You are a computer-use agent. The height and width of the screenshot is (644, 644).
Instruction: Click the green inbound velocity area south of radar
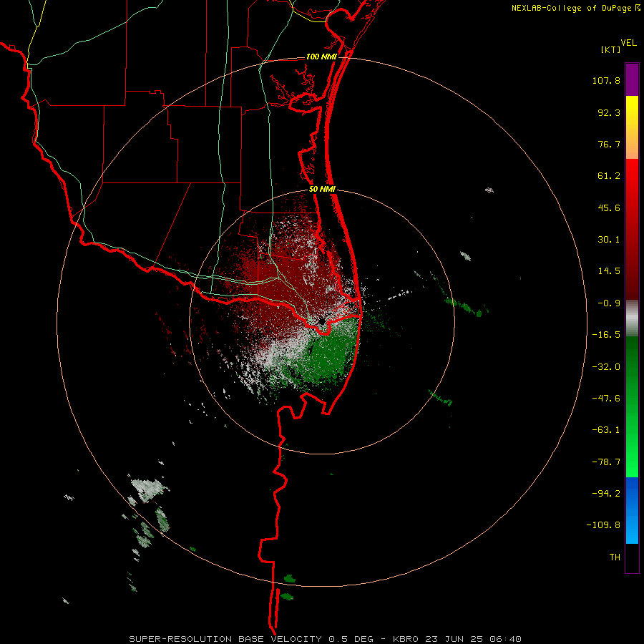tap(328, 353)
